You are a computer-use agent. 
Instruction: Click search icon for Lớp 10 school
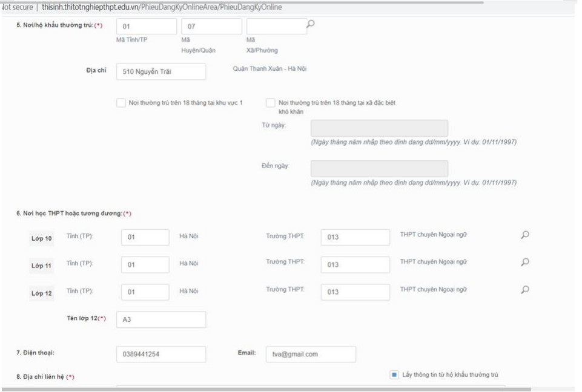(525, 235)
